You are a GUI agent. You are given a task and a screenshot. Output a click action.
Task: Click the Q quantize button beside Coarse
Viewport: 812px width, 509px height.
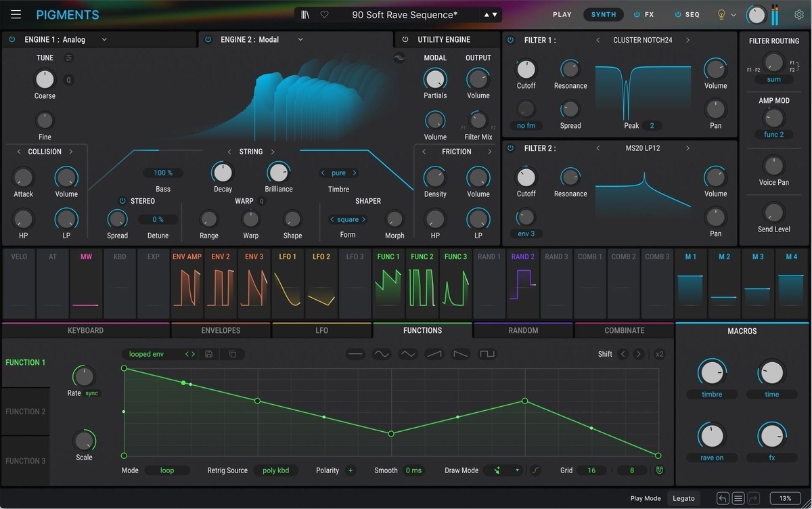(68, 80)
